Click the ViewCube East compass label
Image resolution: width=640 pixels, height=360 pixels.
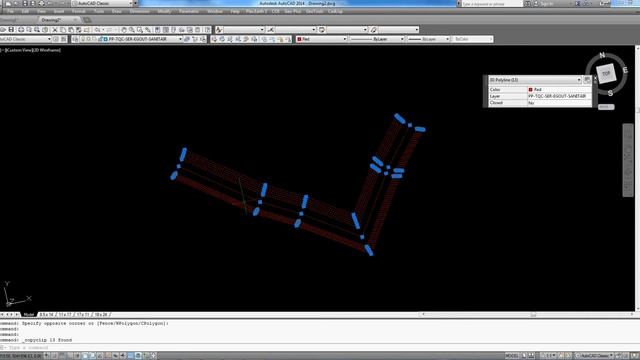click(625, 70)
